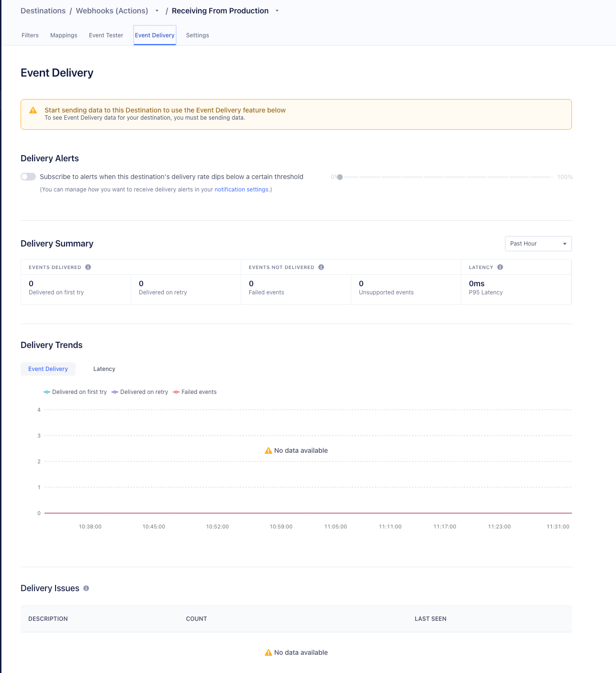Click the Count column header

pyautogui.click(x=196, y=619)
